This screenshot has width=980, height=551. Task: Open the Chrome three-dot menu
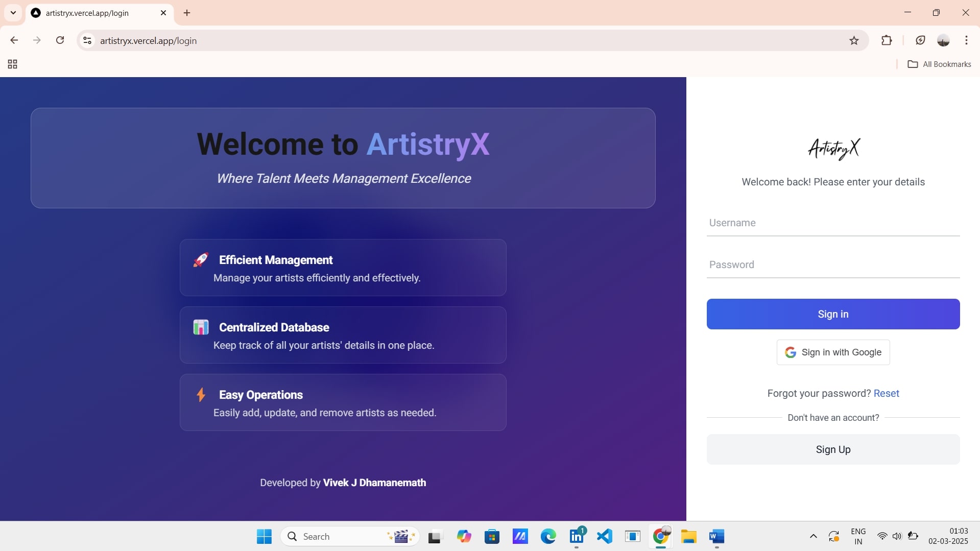tap(966, 40)
